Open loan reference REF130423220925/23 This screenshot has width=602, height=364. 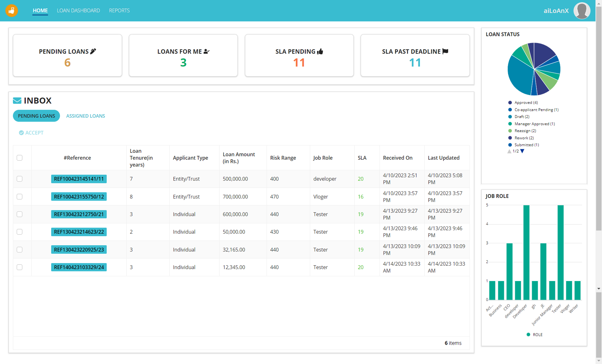point(79,250)
